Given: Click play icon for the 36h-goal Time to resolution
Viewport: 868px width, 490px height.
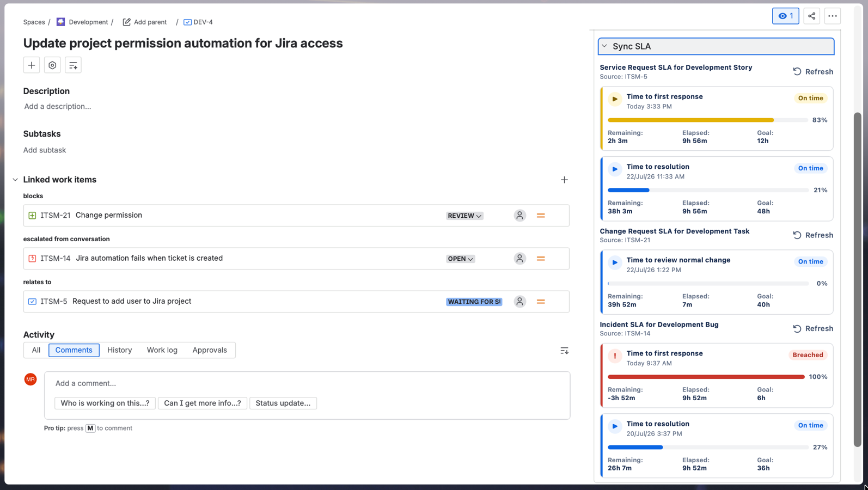Looking at the screenshot, I should [x=615, y=426].
